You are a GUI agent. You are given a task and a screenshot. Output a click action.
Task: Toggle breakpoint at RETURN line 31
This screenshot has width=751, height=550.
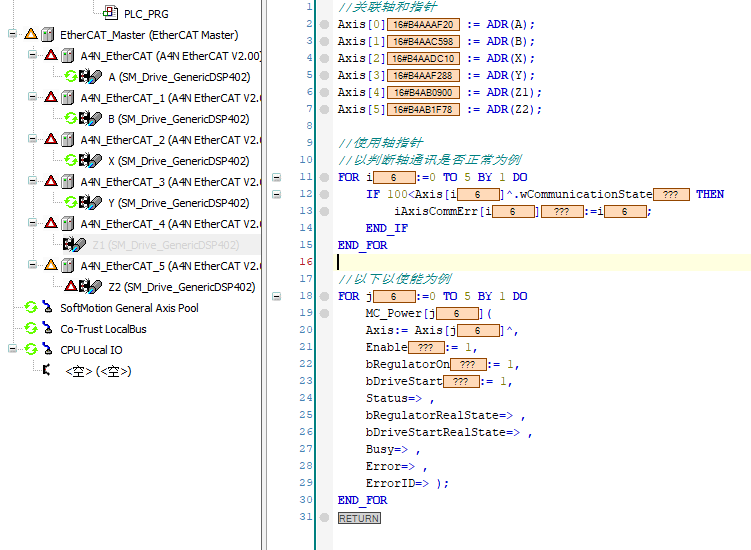(x=324, y=517)
